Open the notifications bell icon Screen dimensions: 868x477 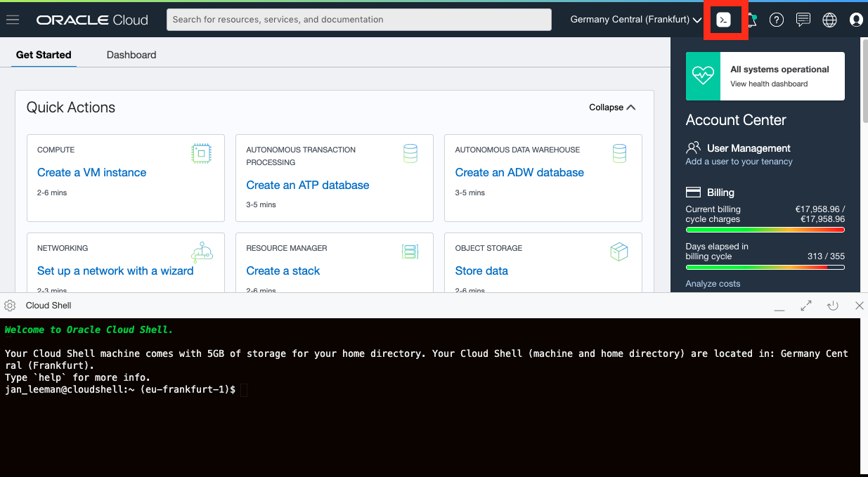tap(751, 20)
